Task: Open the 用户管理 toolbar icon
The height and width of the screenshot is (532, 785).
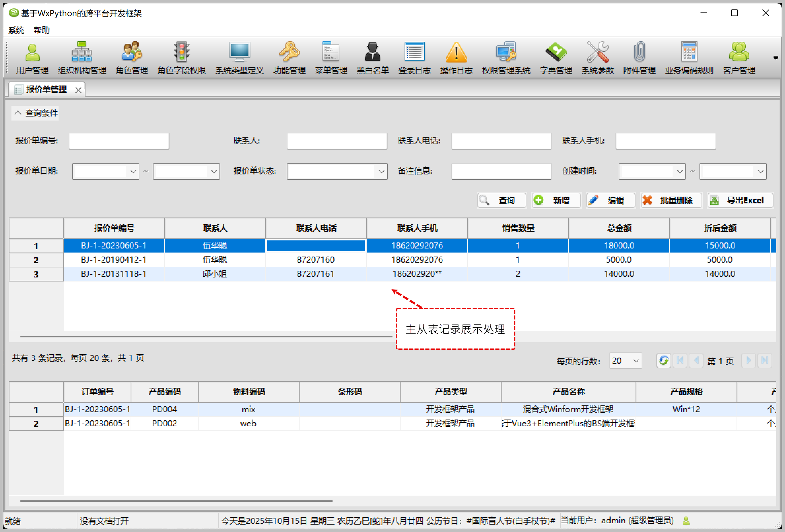Action: (32, 52)
